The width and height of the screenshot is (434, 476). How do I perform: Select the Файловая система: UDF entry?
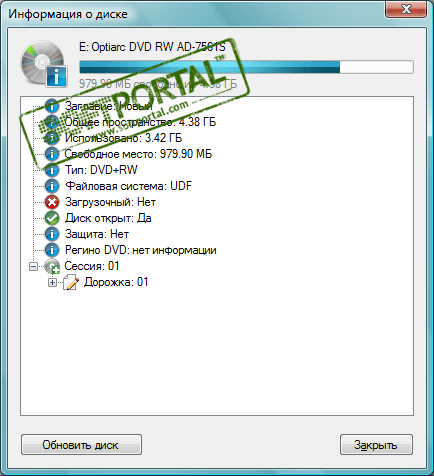click(128, 186)
